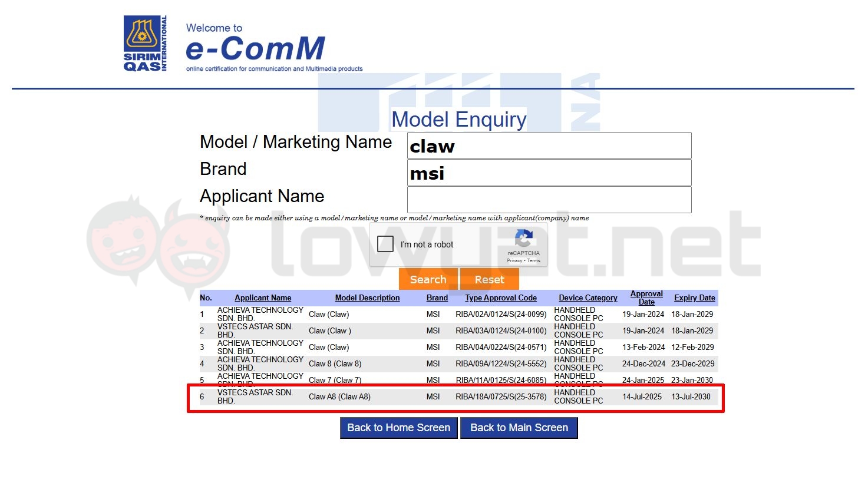
Task: Click the orange Search button
Action: coord(428,279)
